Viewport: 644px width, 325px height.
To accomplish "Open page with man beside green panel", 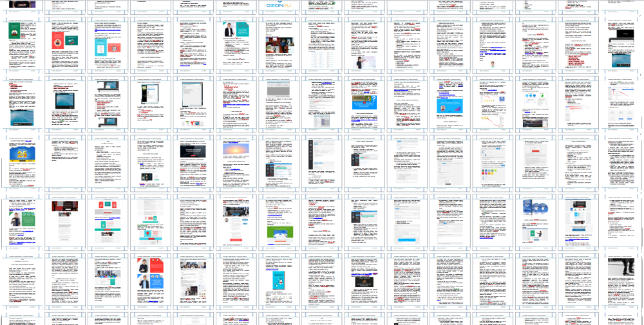I will point(22,222).
